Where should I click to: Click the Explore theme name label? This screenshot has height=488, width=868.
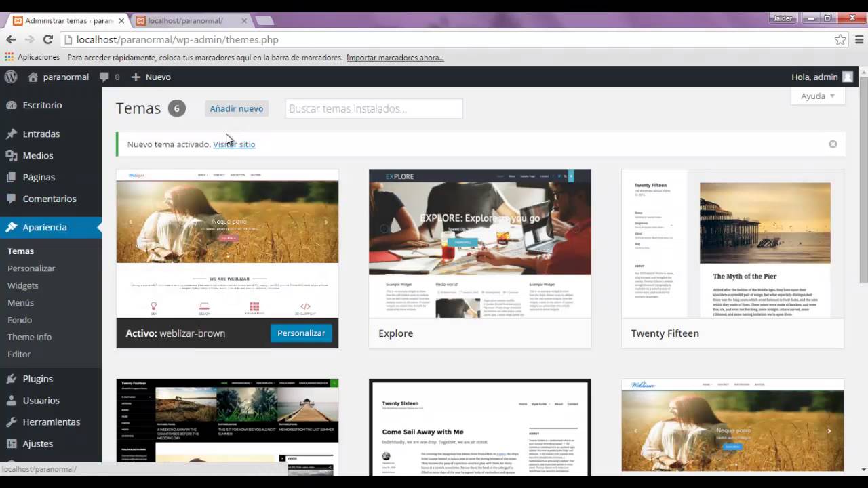[x=396, y=333]
